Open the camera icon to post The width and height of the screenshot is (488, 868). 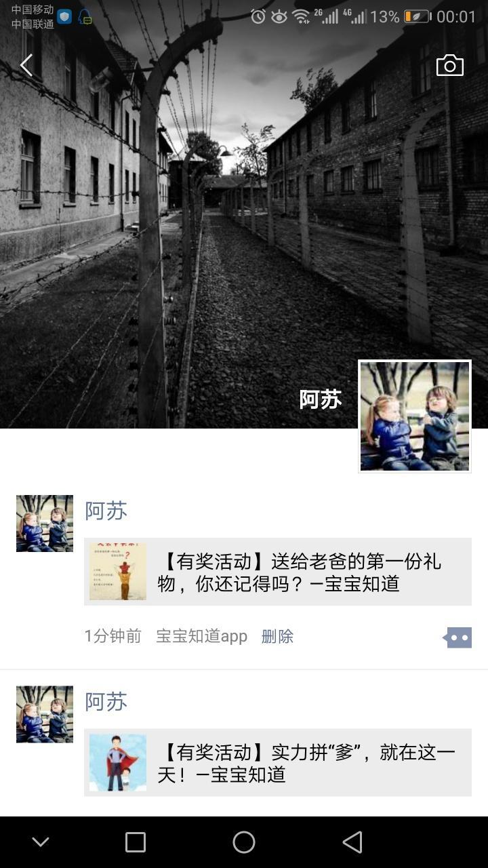[x=450, y=65]
